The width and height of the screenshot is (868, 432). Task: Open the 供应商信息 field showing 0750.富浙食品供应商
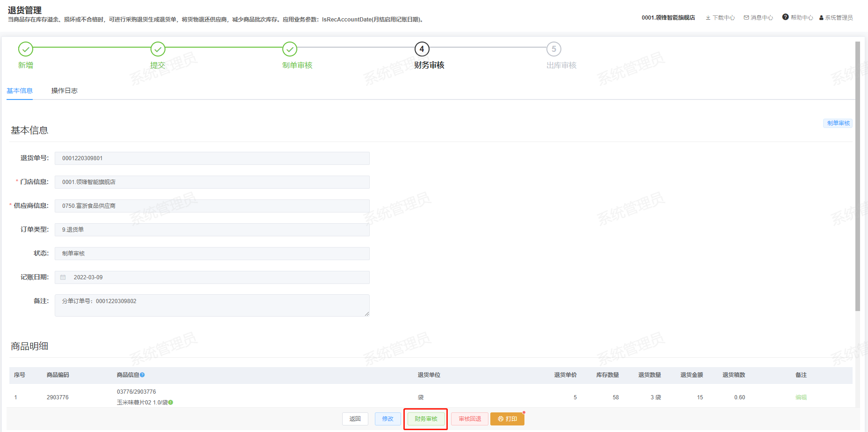point(212,206)
